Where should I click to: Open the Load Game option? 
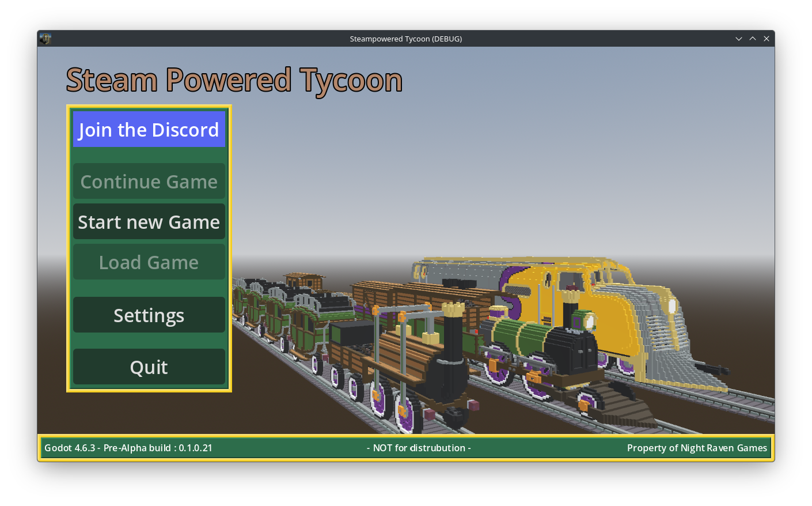(149, 262)
